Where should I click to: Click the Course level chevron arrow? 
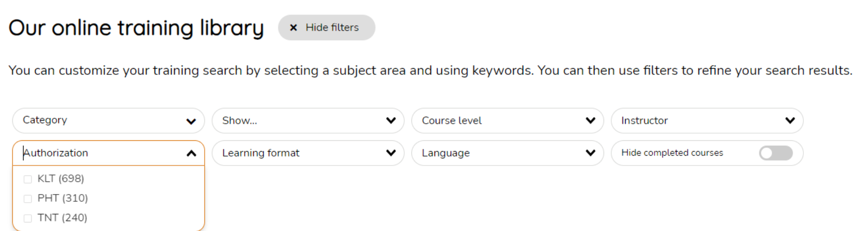(x=590, y=120)
